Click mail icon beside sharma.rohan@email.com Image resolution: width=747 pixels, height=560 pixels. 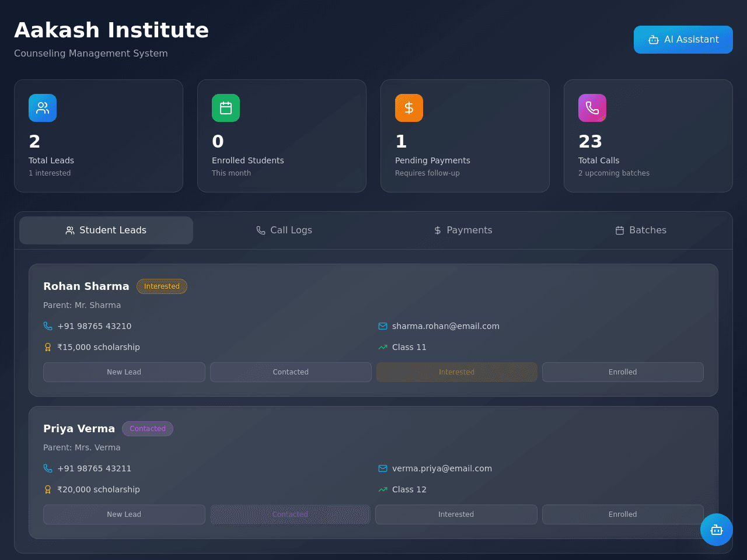point(383,326)
